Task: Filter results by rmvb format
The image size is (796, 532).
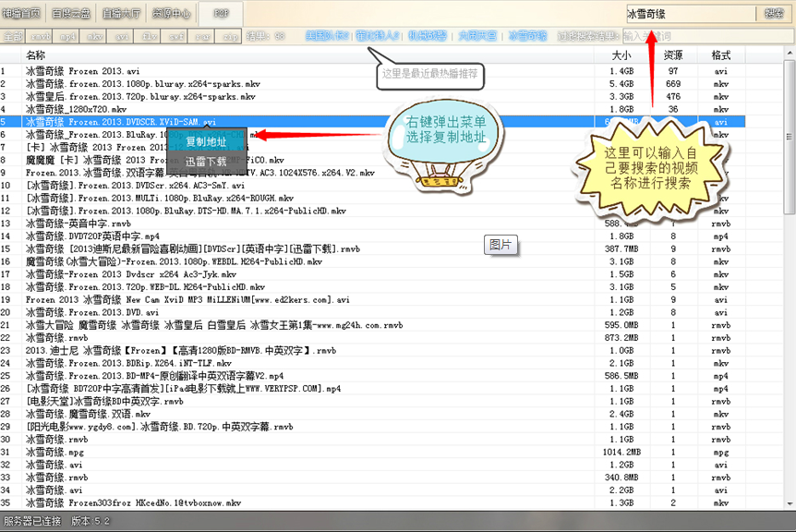Action: point(41,37)
